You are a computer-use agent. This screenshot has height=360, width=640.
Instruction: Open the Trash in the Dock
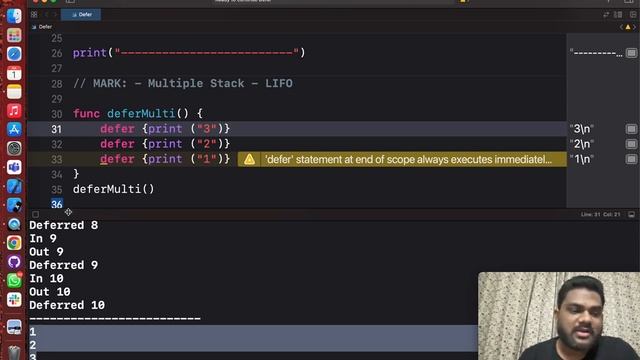pos(14,353)
